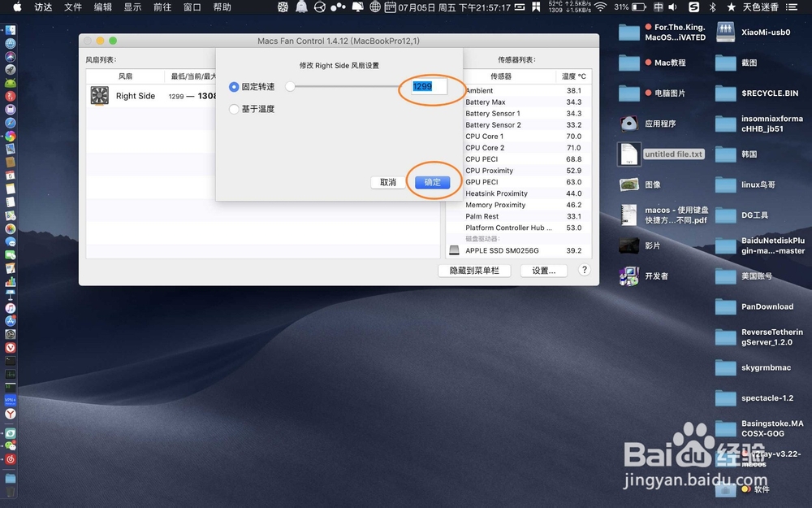The width and height of the screenshot is (812, 508).
Task: Launch Siri from the dock
Action: pos(11,57)
